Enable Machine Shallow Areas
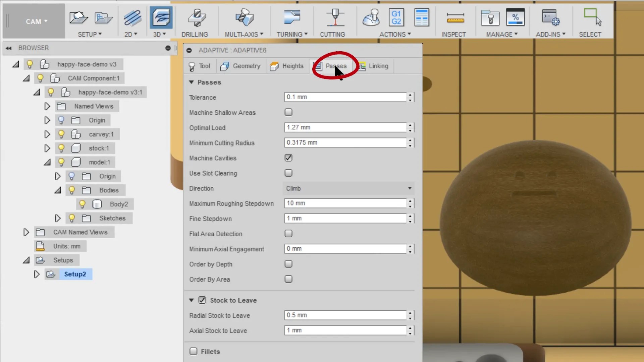This screenshot has width=644, height=362. (288, 112)
